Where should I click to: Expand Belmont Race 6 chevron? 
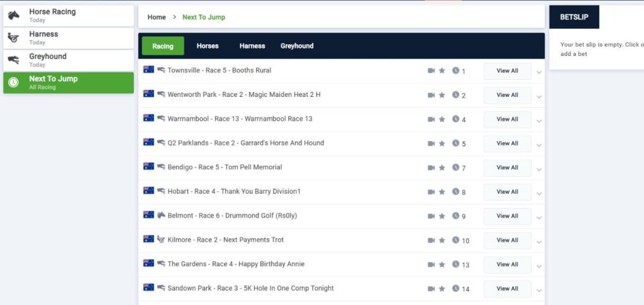click(539, 218)
